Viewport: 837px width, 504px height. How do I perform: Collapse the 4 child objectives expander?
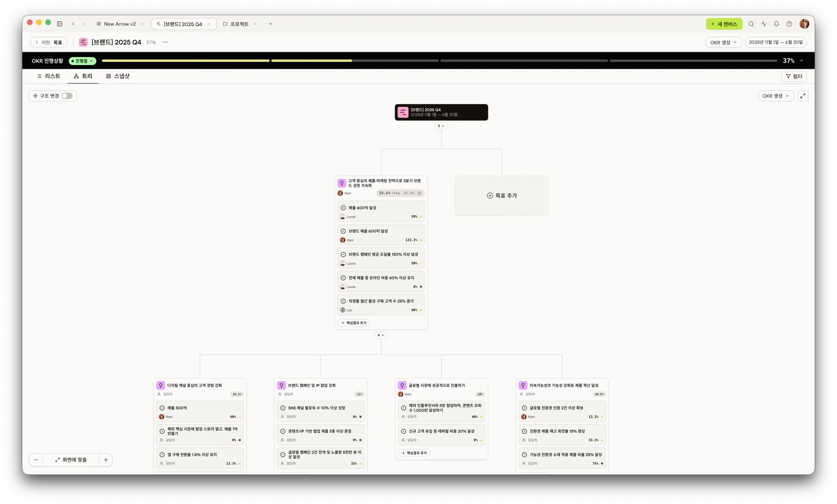[381, 335]
